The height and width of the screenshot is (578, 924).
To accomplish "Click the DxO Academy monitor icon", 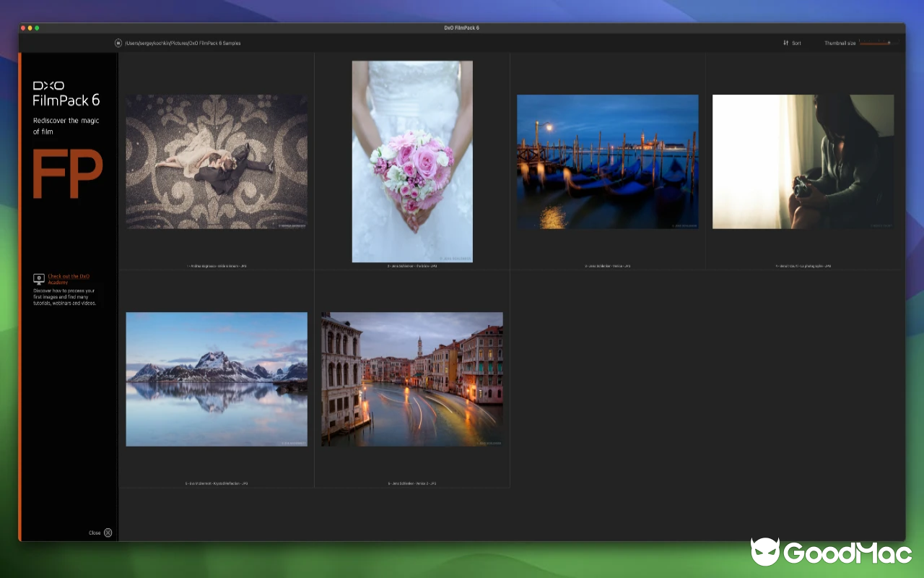I will pyautogui.click(x=38, y=278).
